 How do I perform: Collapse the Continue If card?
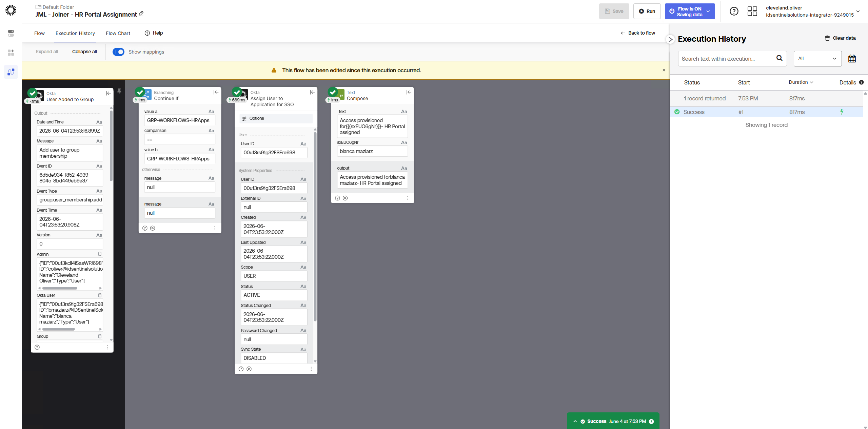coord(216,92)
